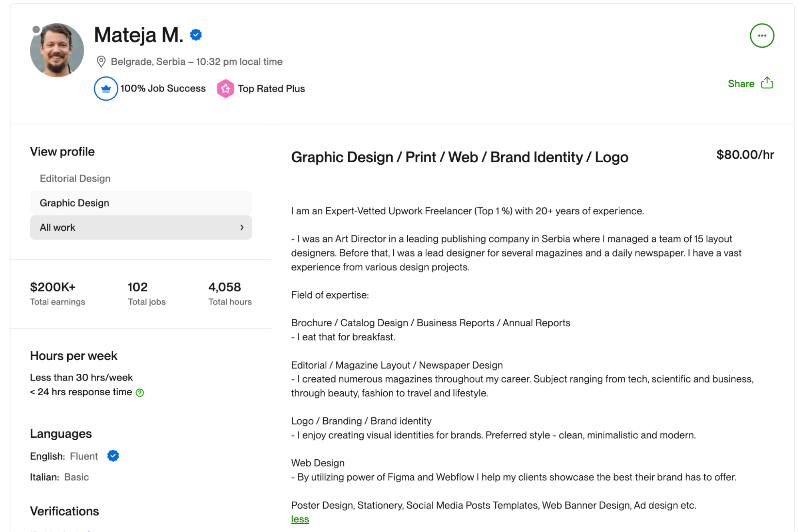
Task: Open the three-dot more options menu
Action: [x=761, y=36]
